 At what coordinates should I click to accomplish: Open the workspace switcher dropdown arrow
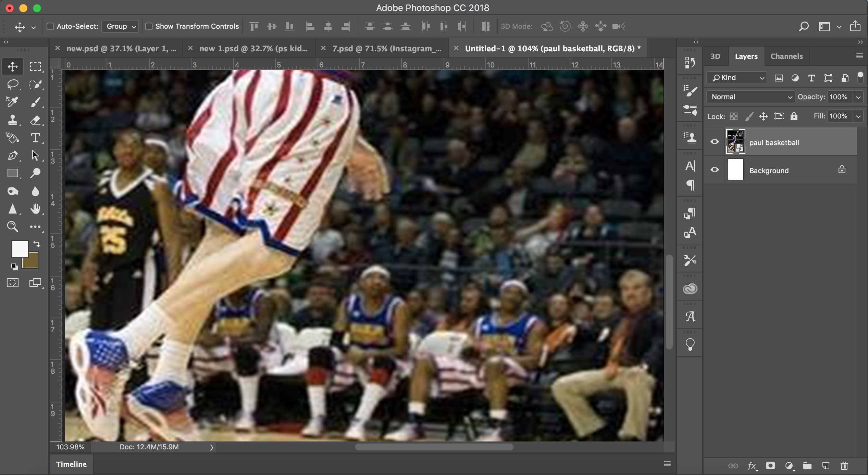(x=839, y=27)
